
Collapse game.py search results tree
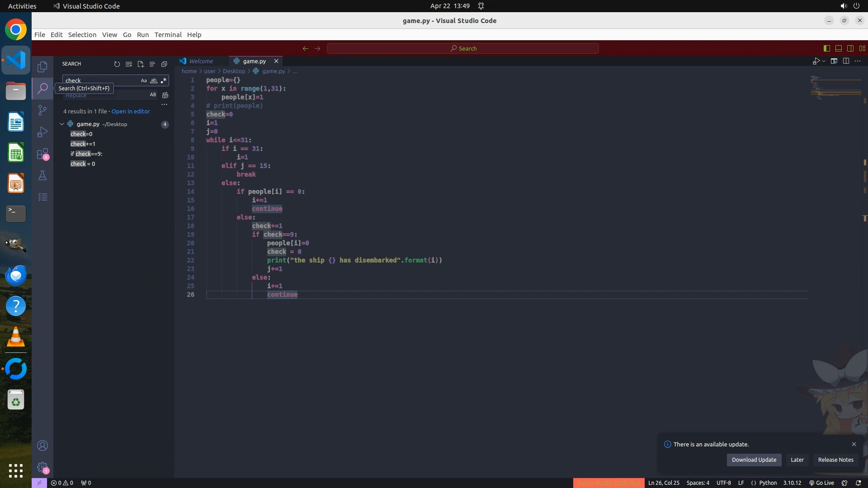[x=62, y=124]
